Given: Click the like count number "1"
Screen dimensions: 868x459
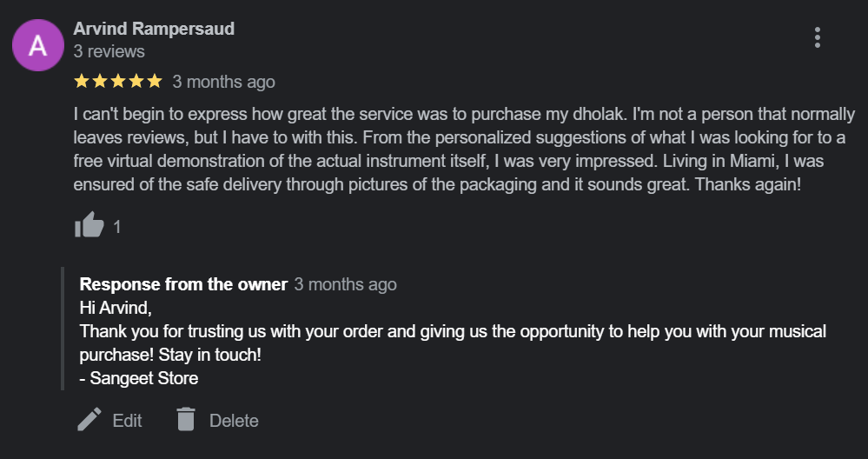Looking at the screenshot, I should coord(117,227).
